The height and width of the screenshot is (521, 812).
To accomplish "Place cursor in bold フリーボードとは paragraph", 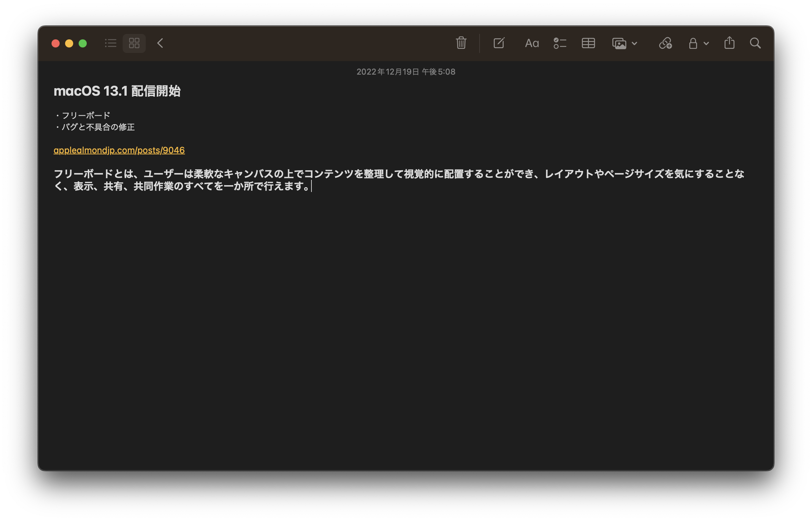I will pos(399,180).
